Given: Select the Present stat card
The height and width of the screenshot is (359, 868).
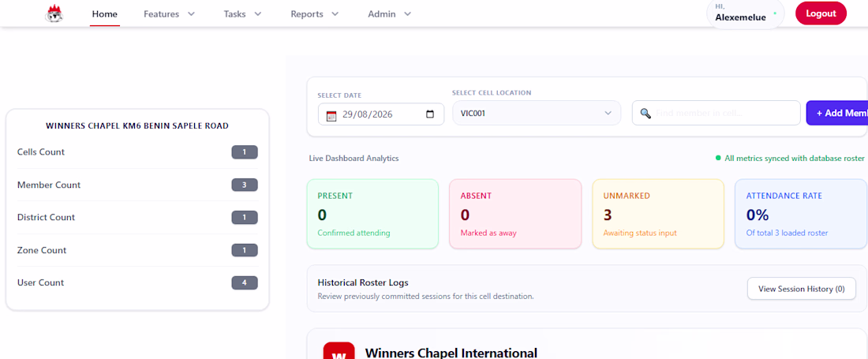Looking at the screenshot, I should pyautogui.click(x=372, y=214).
